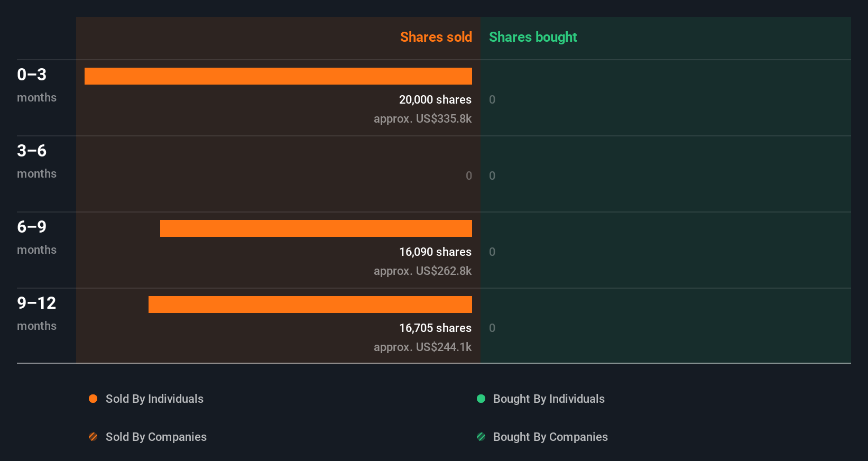
Task: Click the Shares bought column header
Action: click(533, 37)
